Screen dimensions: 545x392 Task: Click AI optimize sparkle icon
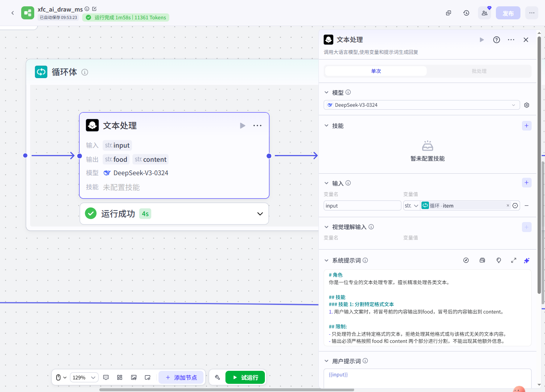(x=527, y=260)
